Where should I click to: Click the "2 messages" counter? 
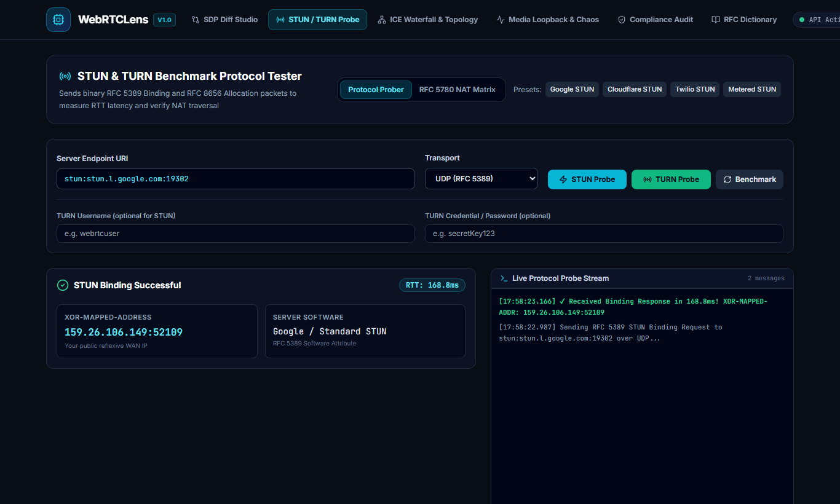[x=766, y=278]
